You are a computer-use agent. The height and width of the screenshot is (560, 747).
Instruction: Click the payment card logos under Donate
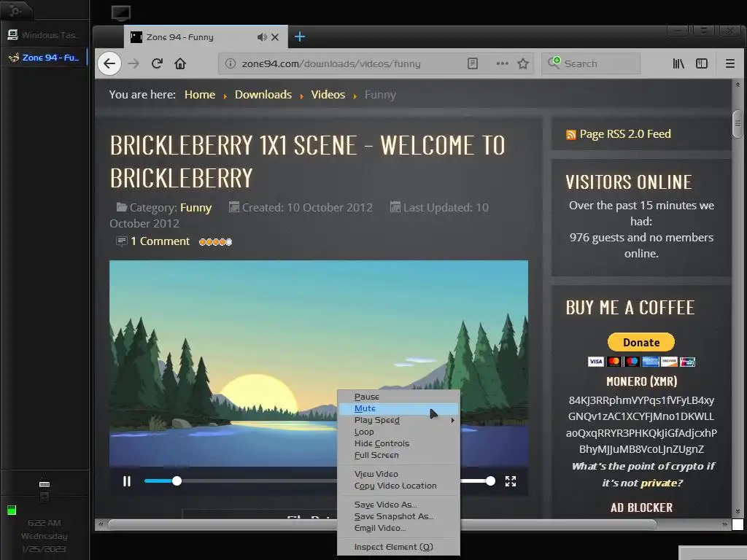coord(640,362)
